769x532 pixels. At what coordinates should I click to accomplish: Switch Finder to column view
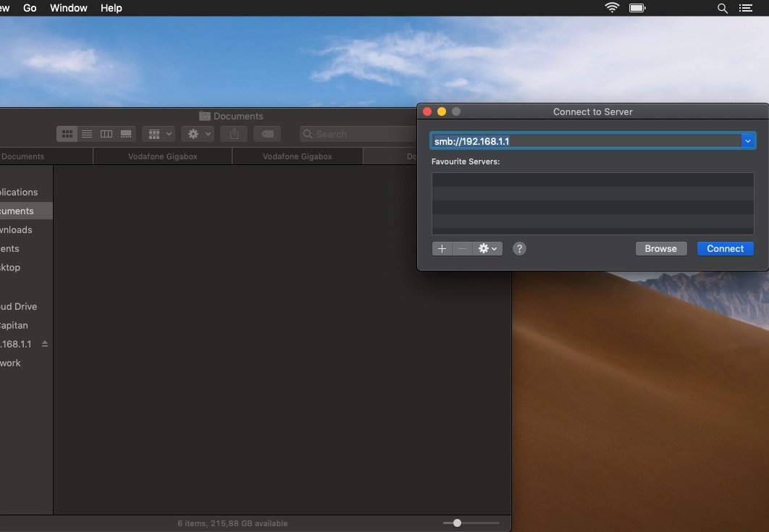[106, 134]
